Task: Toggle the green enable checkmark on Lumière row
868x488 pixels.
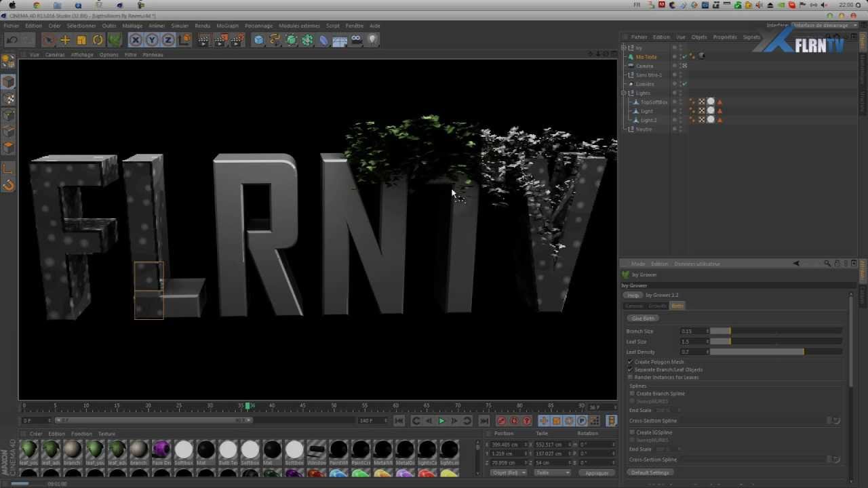Action: tap(684, 84)
